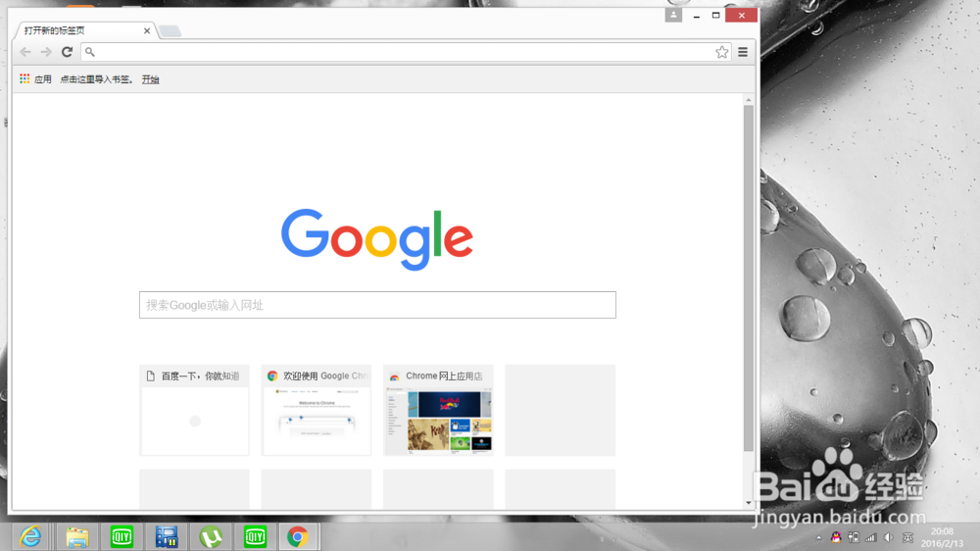This screenshot has width=980, height=551.
Task: Click the back navigation arrow
Action: tap(25, 52)
